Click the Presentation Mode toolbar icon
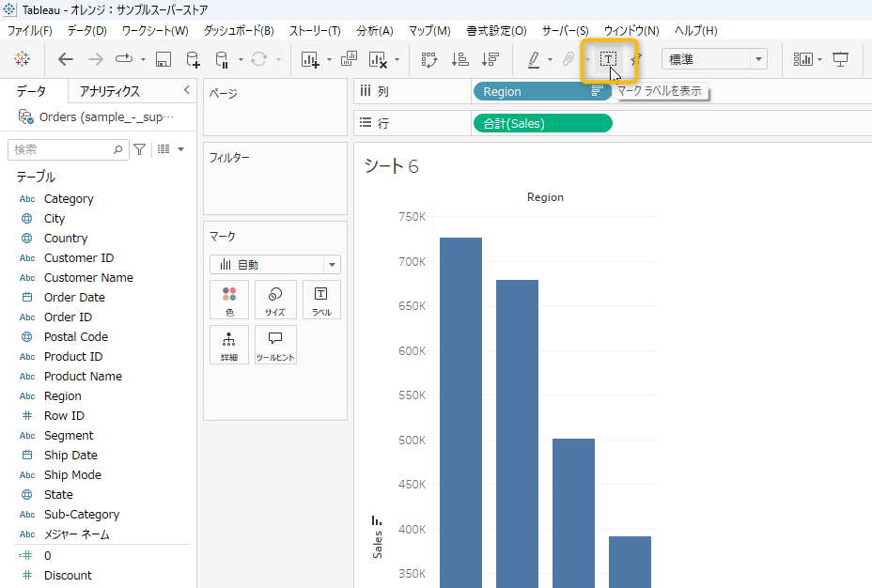The image size is (872, 588). coord(840,59)
